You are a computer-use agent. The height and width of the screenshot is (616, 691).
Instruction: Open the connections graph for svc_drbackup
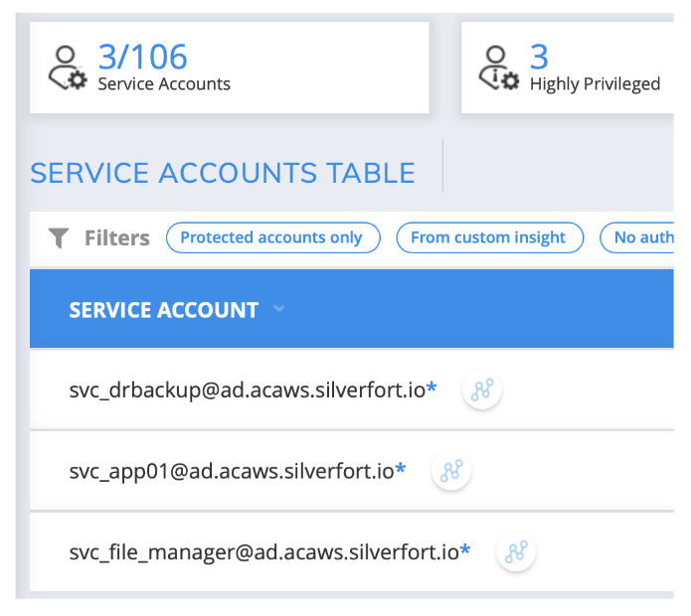[x=482, y=390]
